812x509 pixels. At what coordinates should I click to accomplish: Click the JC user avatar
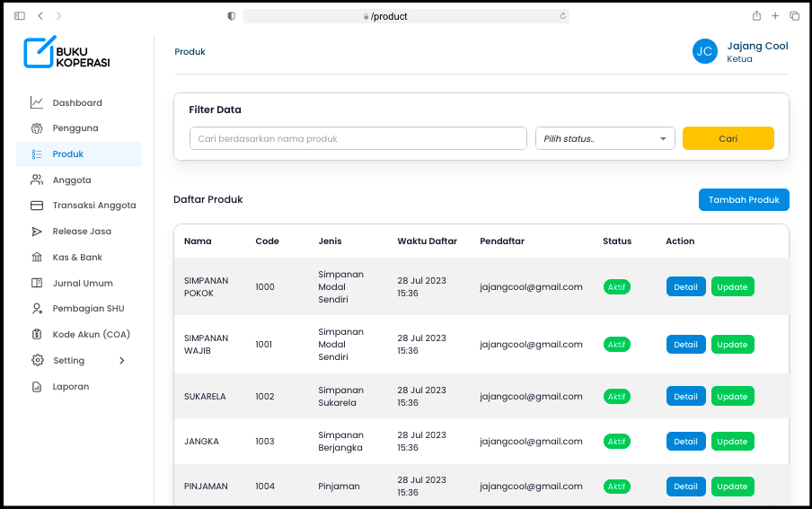pos(705,51)
